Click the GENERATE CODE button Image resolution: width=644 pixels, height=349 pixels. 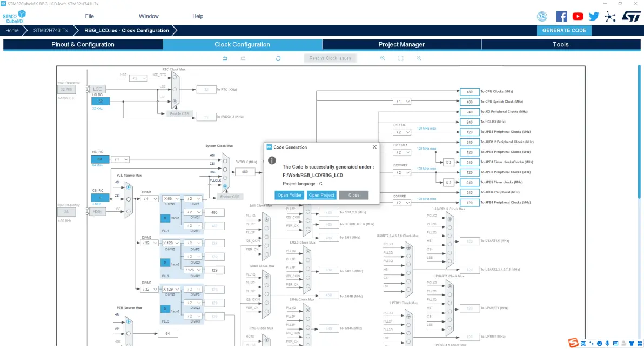click(565, 30)
